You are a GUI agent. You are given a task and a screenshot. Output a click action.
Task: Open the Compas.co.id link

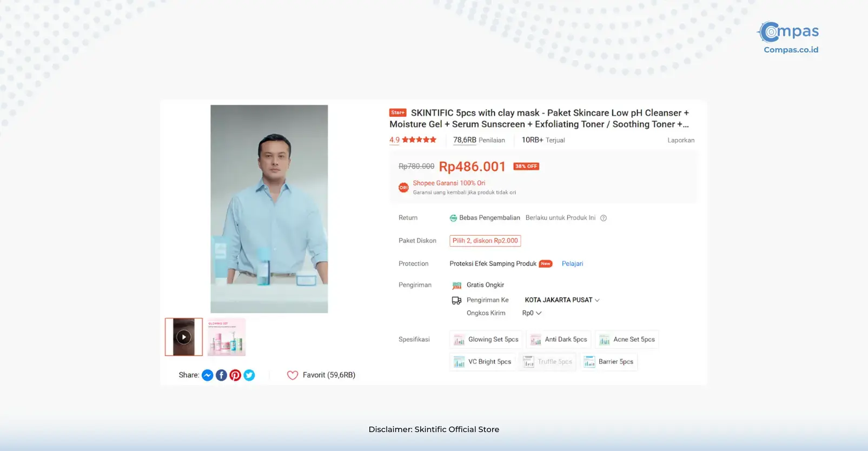[791, 50]
